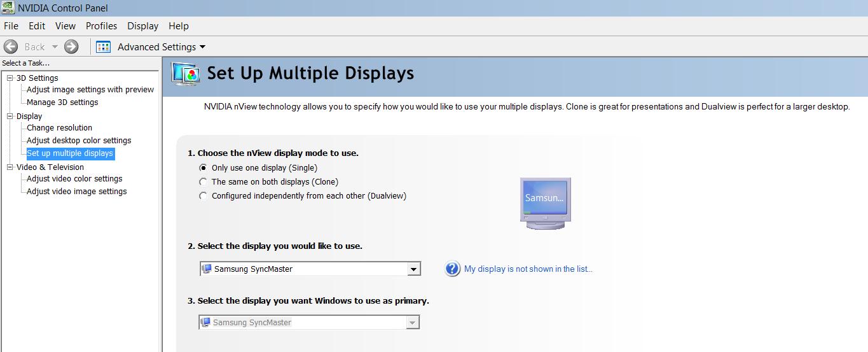This screenshot has width=868, height=352.
Task: Open the Display menu
Action: pyautogui.click(x=142, y=26)
